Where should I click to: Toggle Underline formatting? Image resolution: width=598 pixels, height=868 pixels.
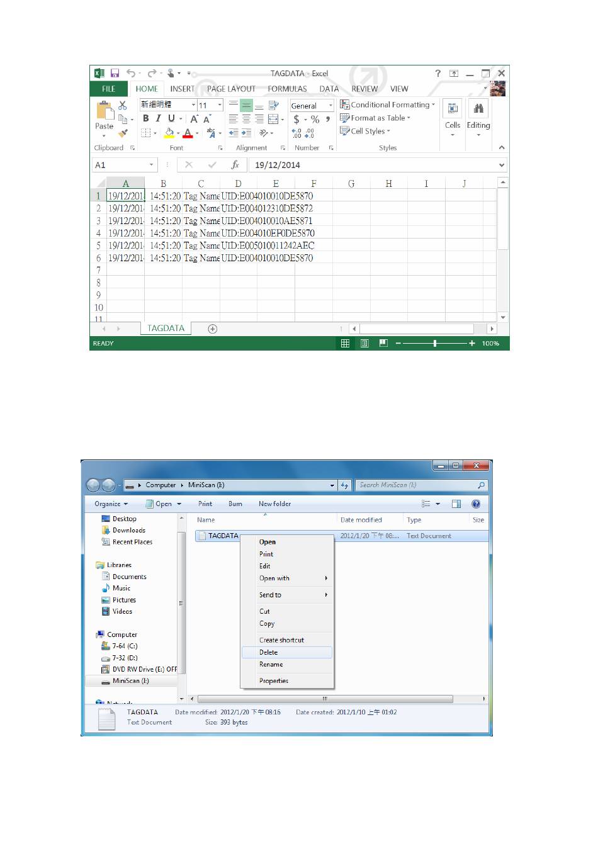[171, 118]
